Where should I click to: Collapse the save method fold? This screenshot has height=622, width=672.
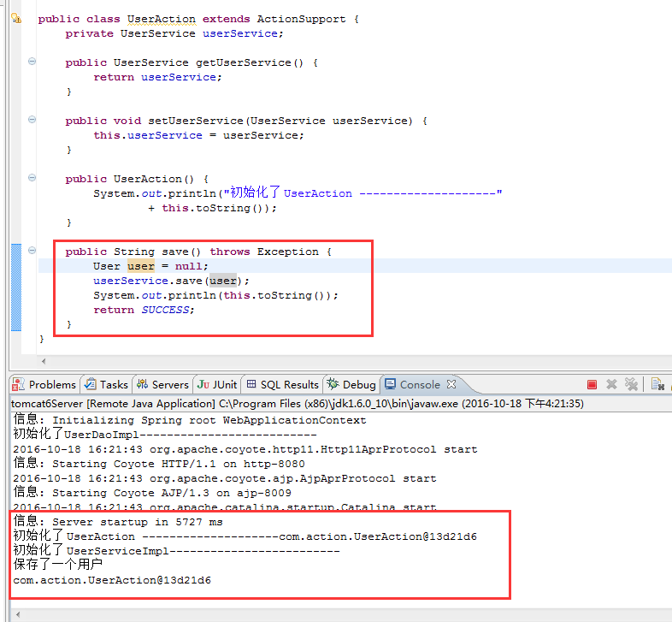(32, 251)
